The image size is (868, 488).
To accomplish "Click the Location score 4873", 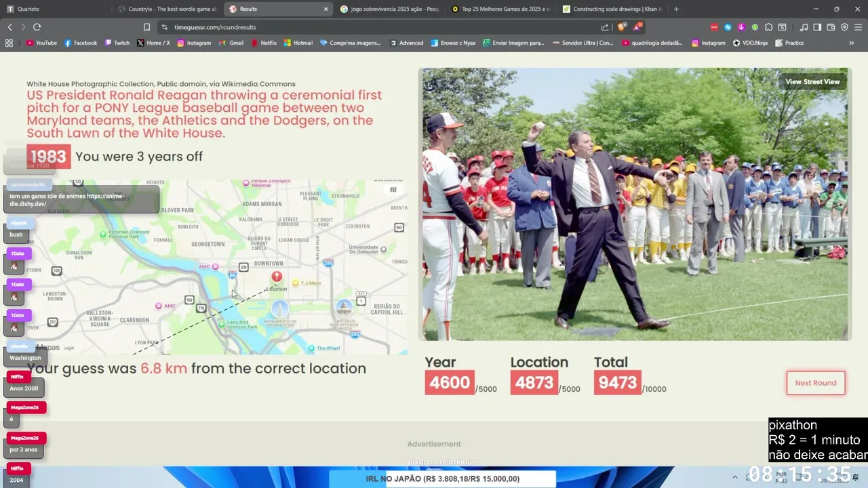I will 534,383.
